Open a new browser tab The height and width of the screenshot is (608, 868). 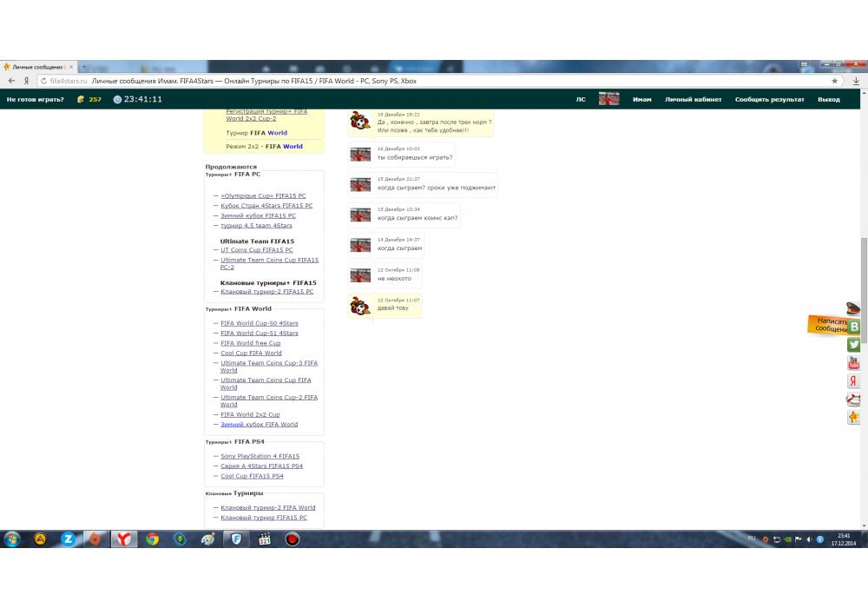[84, 67]
